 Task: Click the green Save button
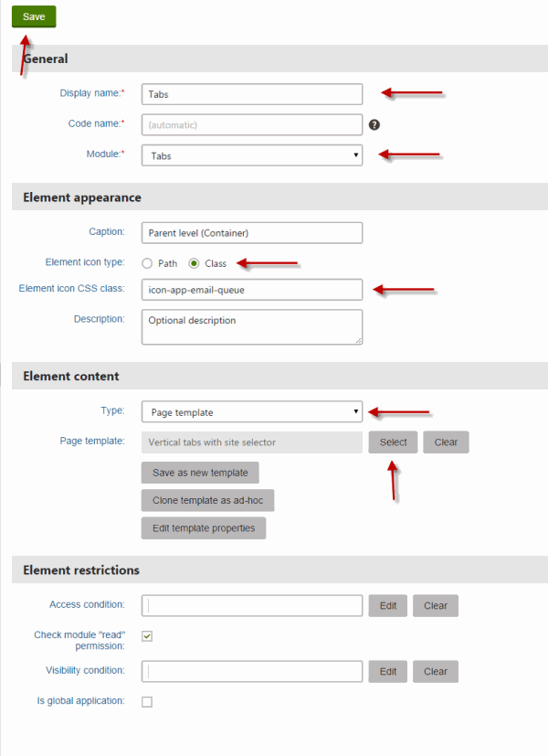tap(34, 16)
